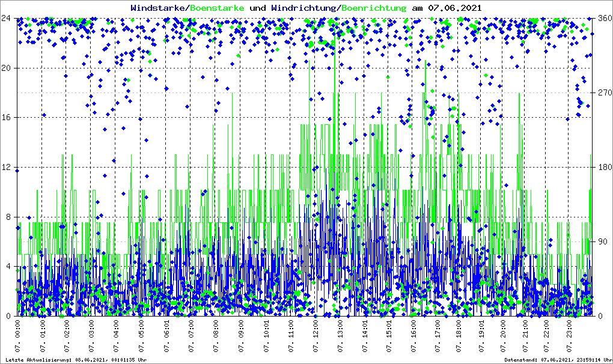This screenshot has height=364, width=613.
Task: Click the green 'Boenstarke' title word
Action: [217, 8]
